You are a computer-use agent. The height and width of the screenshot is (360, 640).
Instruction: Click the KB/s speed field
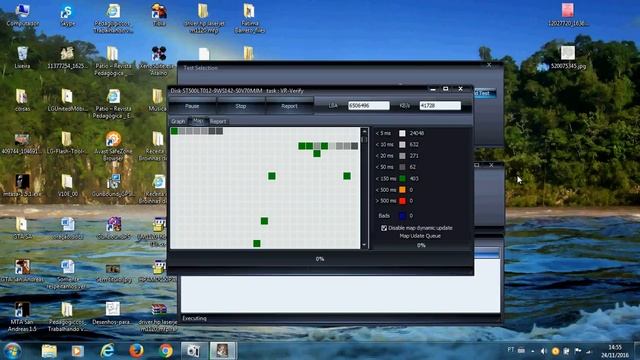[x=440, y=106]
